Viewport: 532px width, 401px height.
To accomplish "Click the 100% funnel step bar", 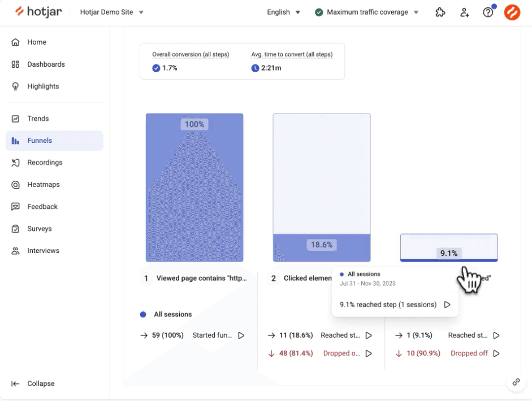I will click(194, 188).
